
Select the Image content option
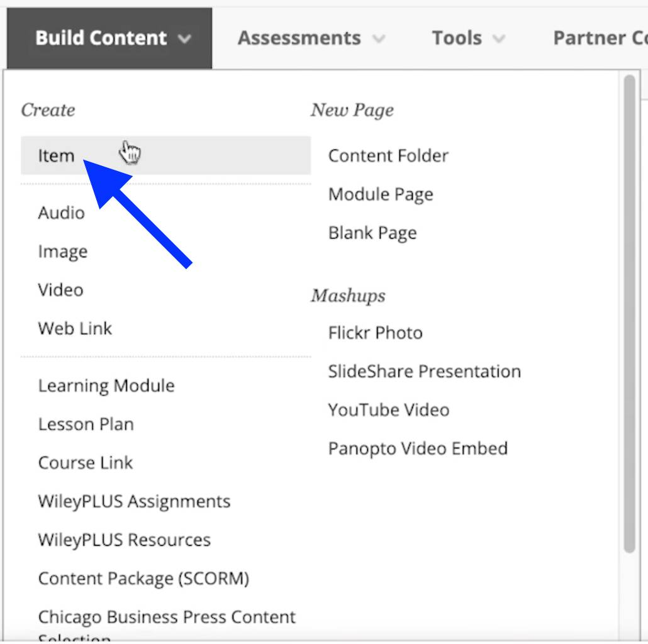(x=62, y=252)
